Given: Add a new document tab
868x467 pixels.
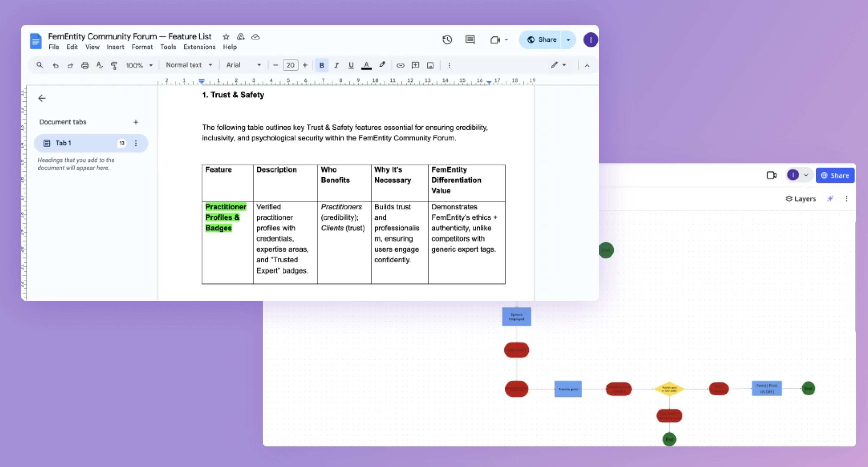Looking at the screenshot, I should point(135,122).
